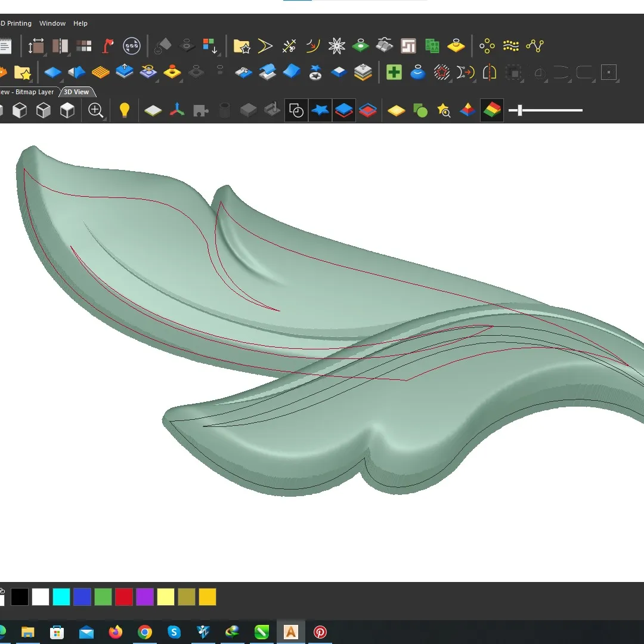644x644 pixels.
Task: Select the red star Texture Relief tool
Action: [441, 72]
